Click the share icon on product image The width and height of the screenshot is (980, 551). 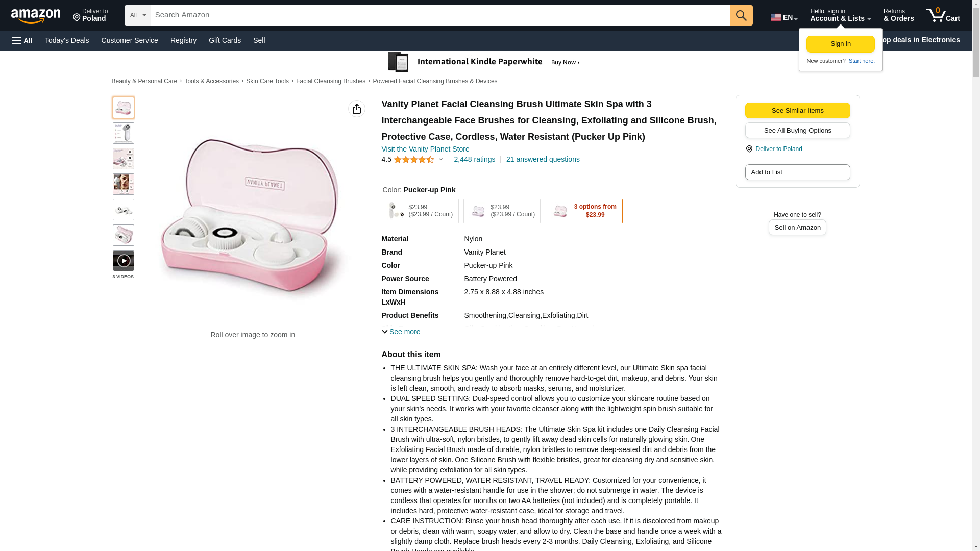point(357,109)
